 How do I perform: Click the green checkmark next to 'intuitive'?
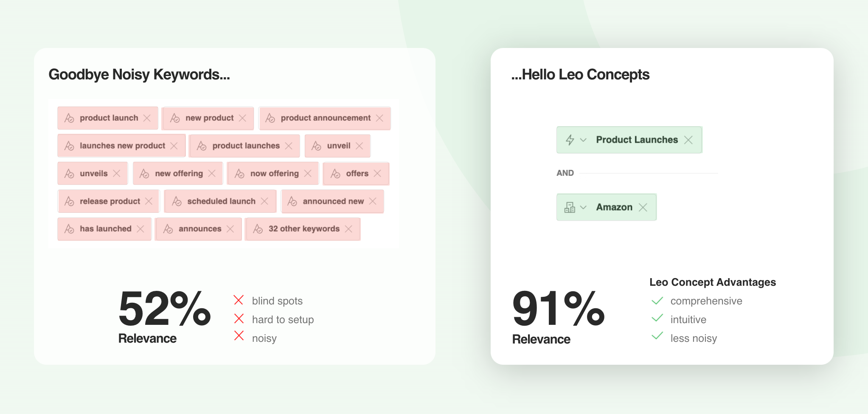click(x=657, y=318)
